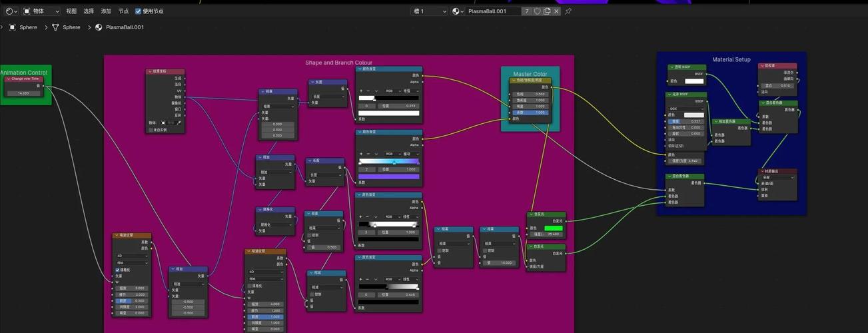Open the 常值 interpolation dropdown
The width and height of the screenshot is (868, 333).
click(x=410, y=91)
